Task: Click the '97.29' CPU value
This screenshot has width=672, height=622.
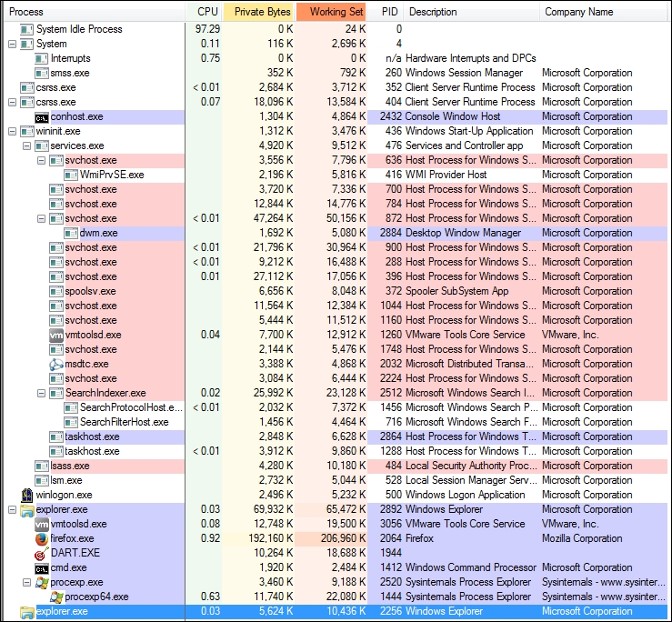Action: [207, 29]
